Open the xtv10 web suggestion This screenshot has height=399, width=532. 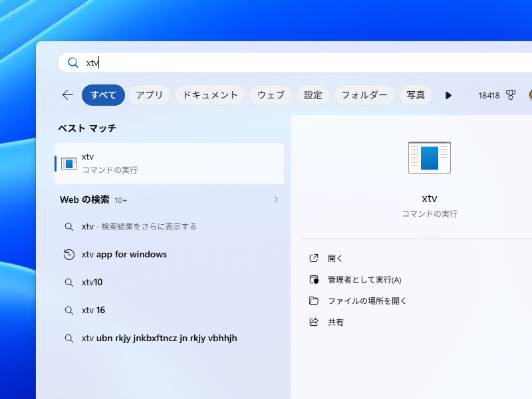tap(170, 282)
